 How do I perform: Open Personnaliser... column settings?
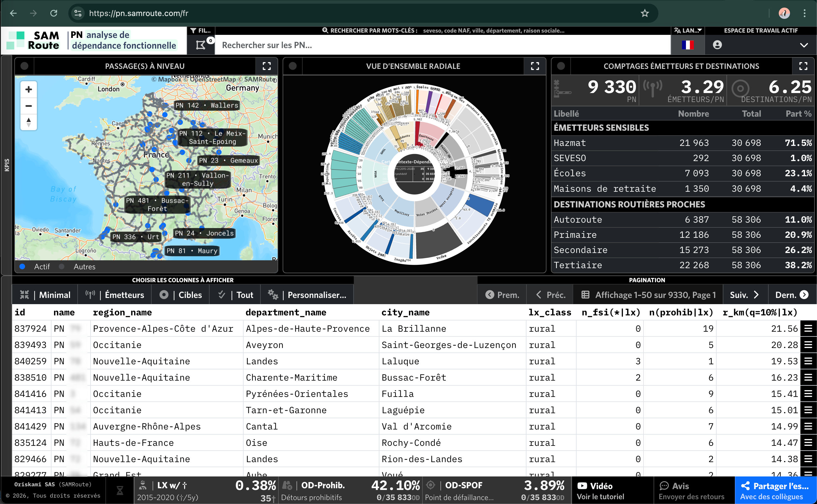(307, 295)
